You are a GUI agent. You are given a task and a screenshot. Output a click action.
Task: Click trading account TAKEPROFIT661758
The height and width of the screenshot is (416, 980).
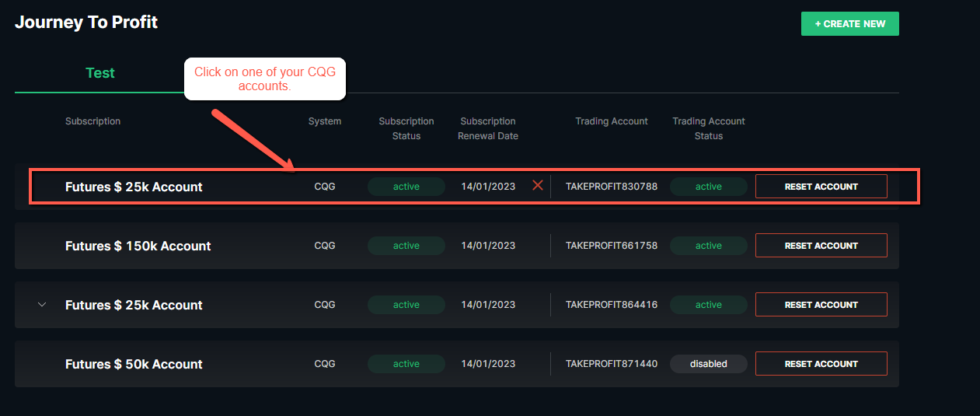[612, 246]
